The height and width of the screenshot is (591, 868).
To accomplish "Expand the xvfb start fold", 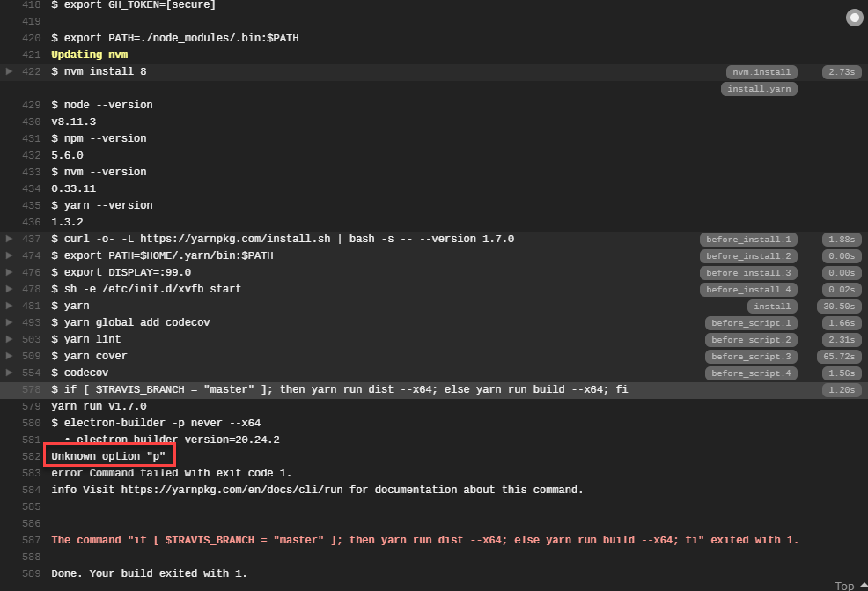I will 9,289.
